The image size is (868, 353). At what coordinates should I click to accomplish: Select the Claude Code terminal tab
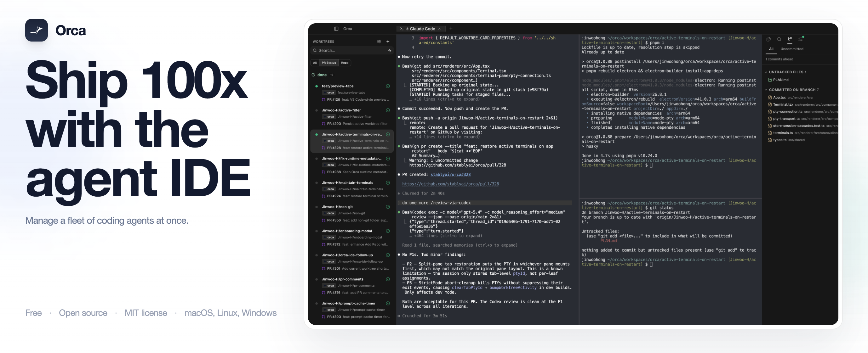[422, 29]
